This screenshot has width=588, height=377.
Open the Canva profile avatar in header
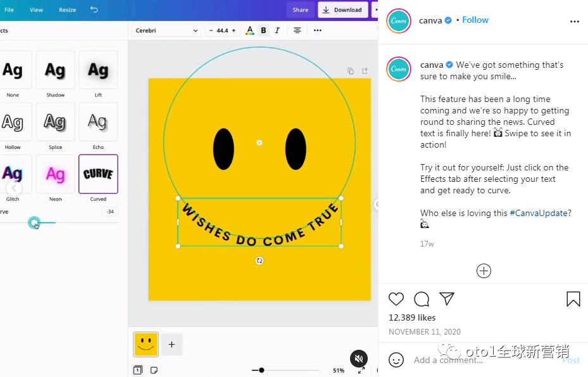[x=399, y=21]
